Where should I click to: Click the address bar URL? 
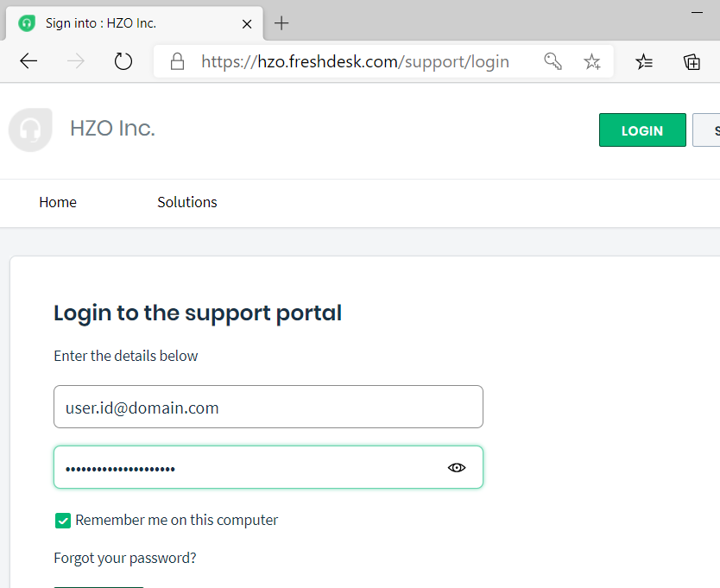tap(355, 61)
